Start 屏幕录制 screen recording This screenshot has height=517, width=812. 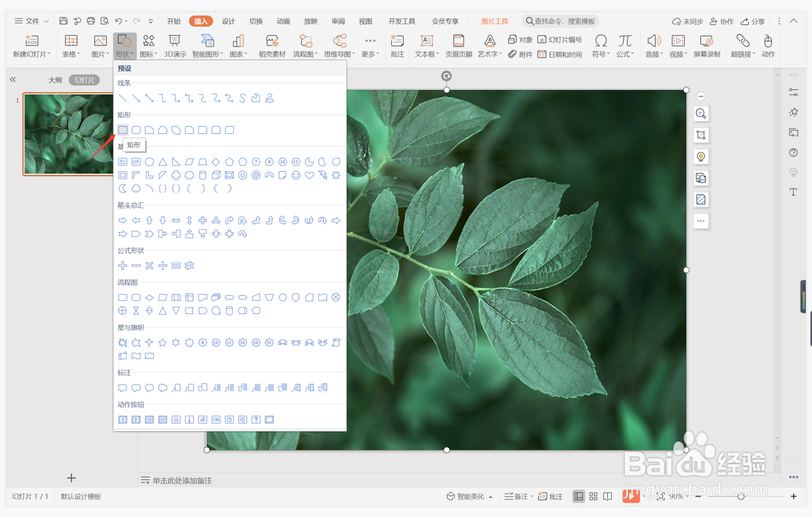706,46
